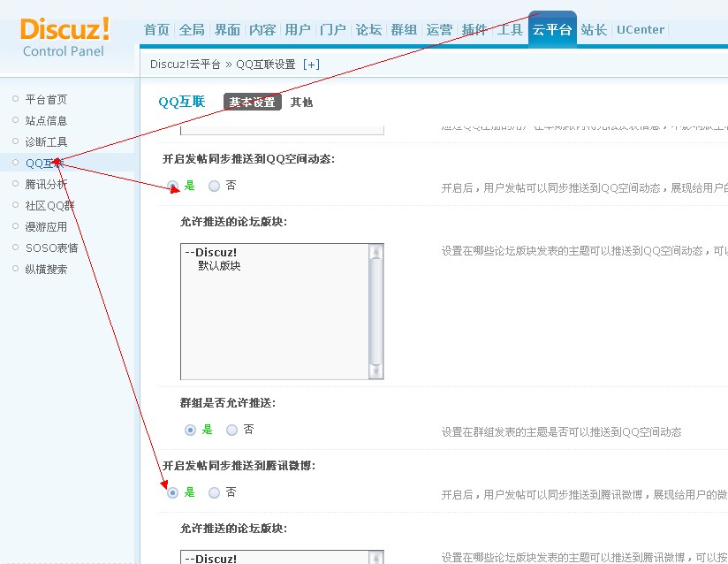Click the QQ空间 forum list scrollbar track
The width and height of the screenshot is (728, 564).
[375, 311]
